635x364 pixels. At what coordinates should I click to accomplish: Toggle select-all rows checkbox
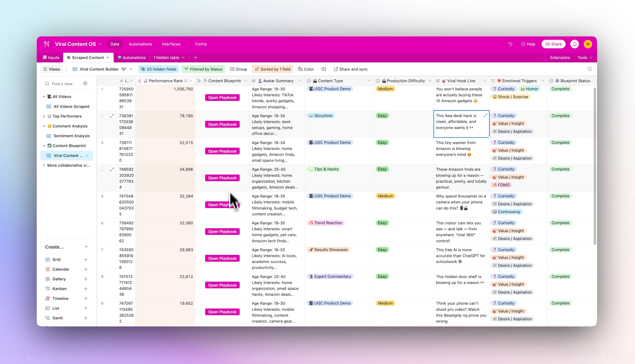[x=102, y=81]
